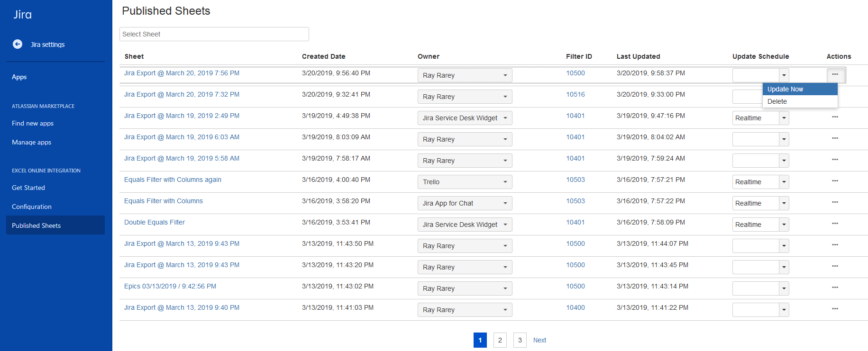Click the Next pagination link
868x351 pixels.
coord(539,340)
